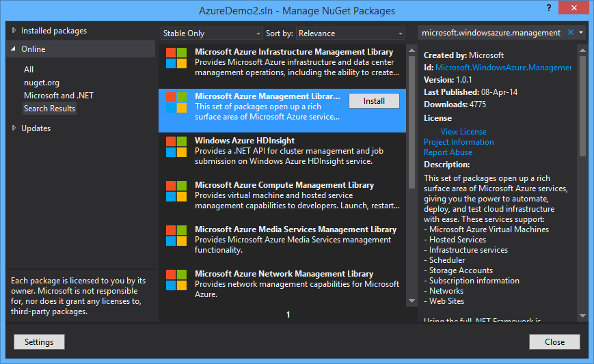Open the View License link
Screen dimensions: 594x364
click(463, 132)
